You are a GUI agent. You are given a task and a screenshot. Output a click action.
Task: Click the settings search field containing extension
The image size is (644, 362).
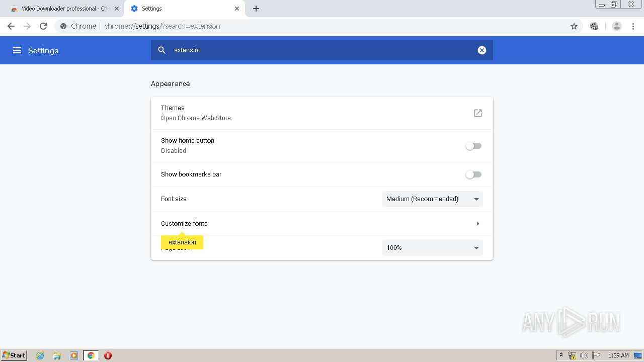tap(322, 50)
